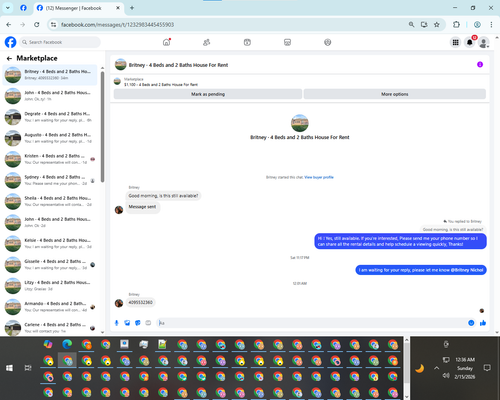
Task: Open John conversation saying Ok, ty!
Action: (x=50, y=96)
